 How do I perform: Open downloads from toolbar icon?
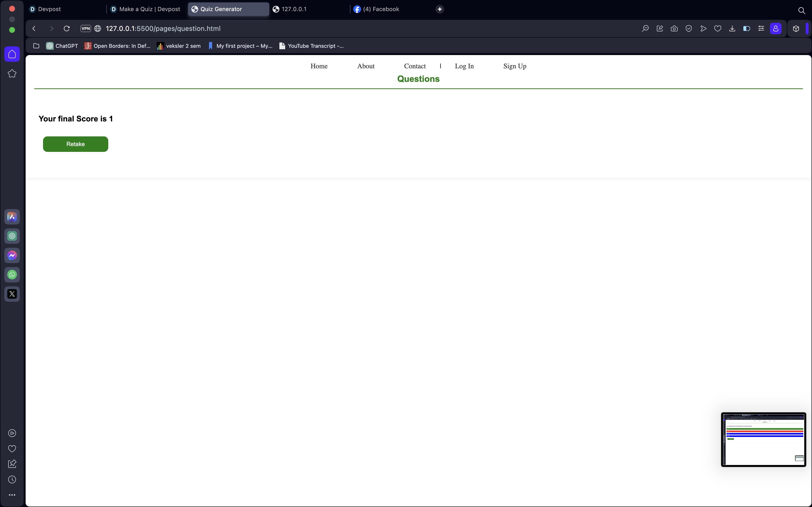coord(732,28)
